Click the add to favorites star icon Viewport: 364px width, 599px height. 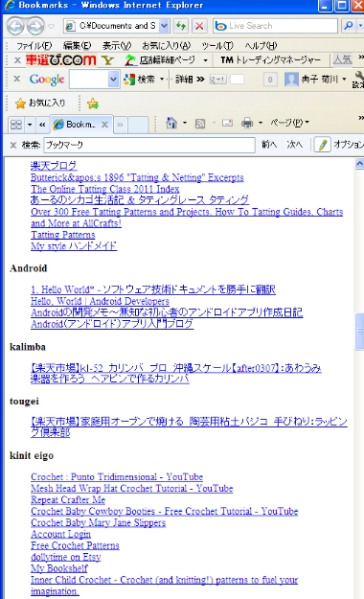point(92,104)
